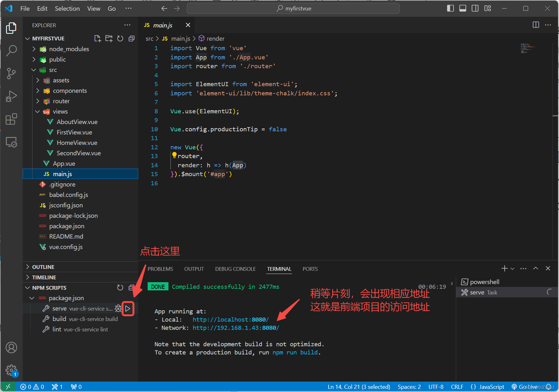The image size is (559, 392).
Task: Split the editor to the right
Action: click(536, 25)
